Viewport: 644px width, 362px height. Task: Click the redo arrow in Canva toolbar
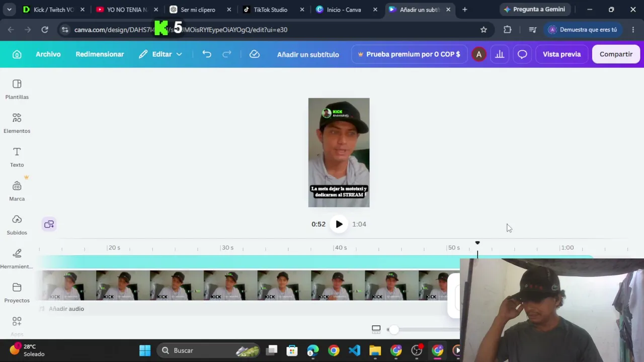(x=227, y=54)
